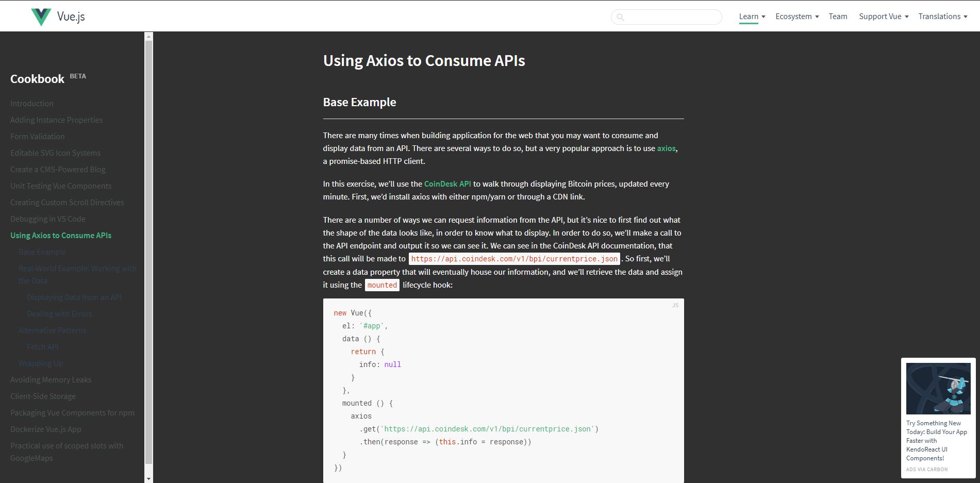980x483 pixels.
Task: Go to Form Validation recipe
Action: [38, 137]
